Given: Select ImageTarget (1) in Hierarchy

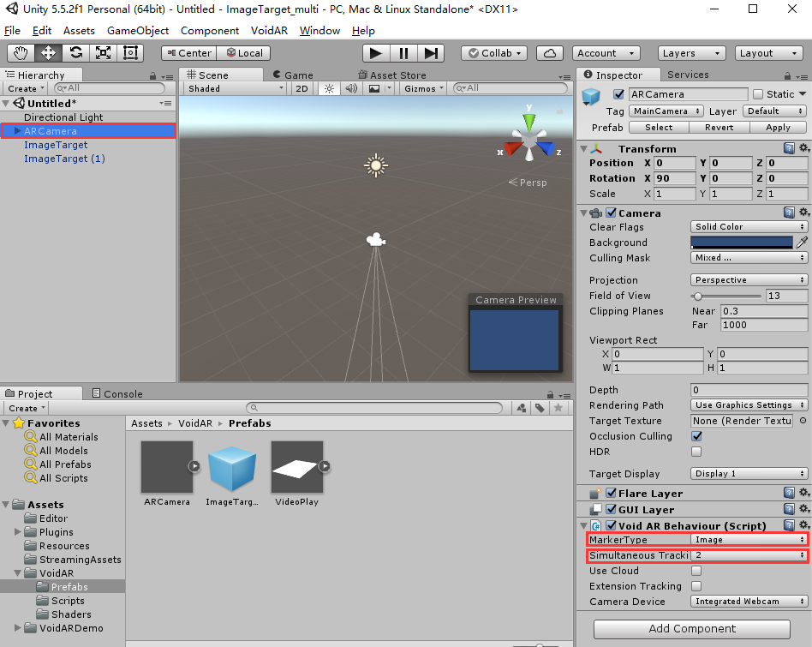Looking at the screenshot, I should click(x=64, y=159).
